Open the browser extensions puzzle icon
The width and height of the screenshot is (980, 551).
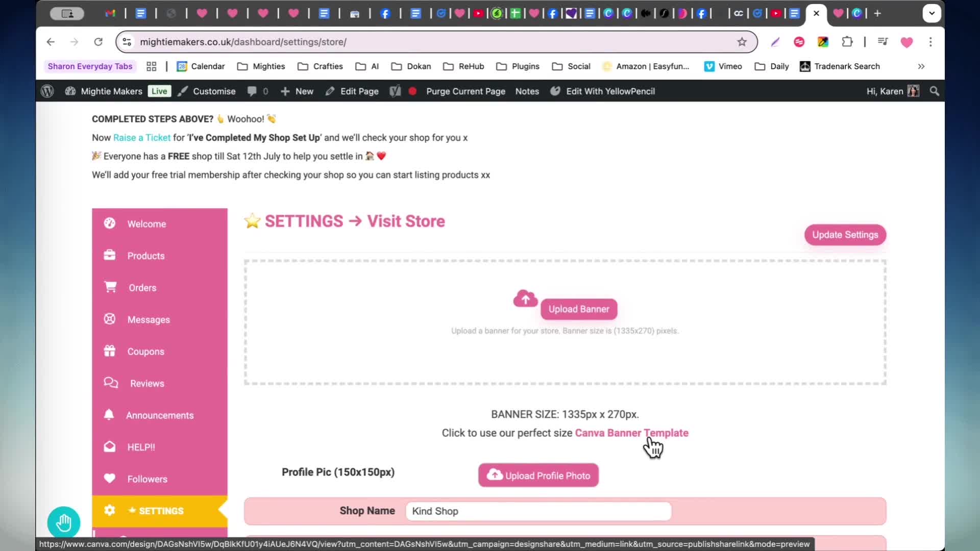coord(847,42)
